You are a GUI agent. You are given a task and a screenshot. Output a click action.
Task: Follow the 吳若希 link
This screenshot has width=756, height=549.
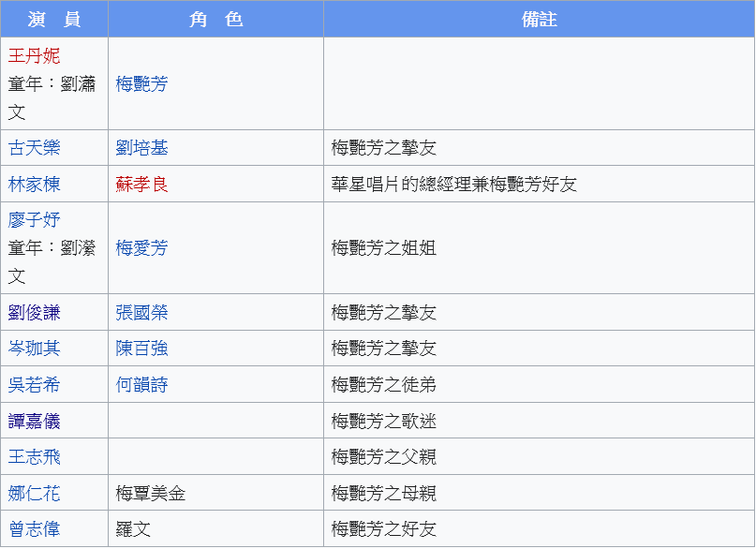tap(35, 385)
